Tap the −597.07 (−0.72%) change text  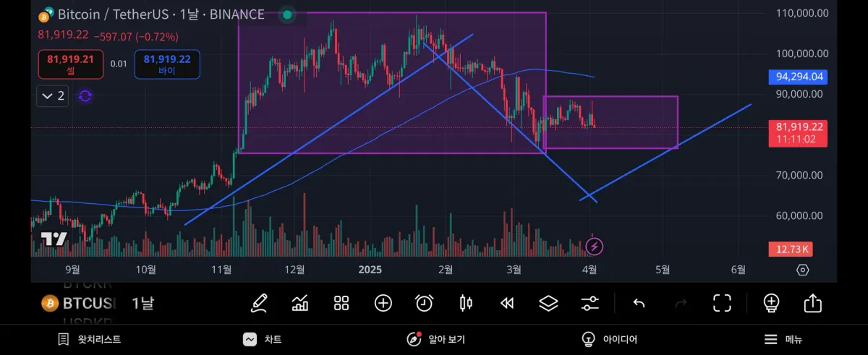click(x=136, y=36)
